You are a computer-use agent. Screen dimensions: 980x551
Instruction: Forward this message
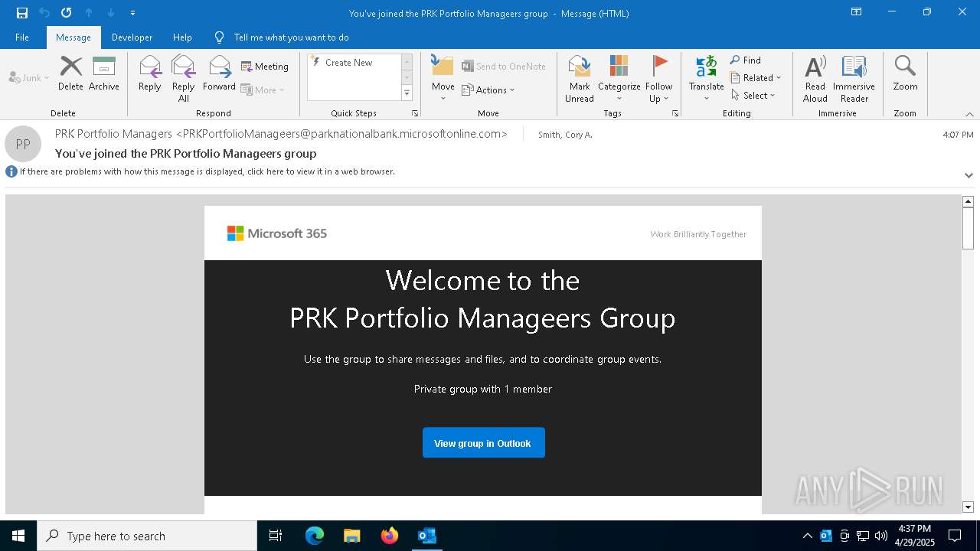point(220,73)
